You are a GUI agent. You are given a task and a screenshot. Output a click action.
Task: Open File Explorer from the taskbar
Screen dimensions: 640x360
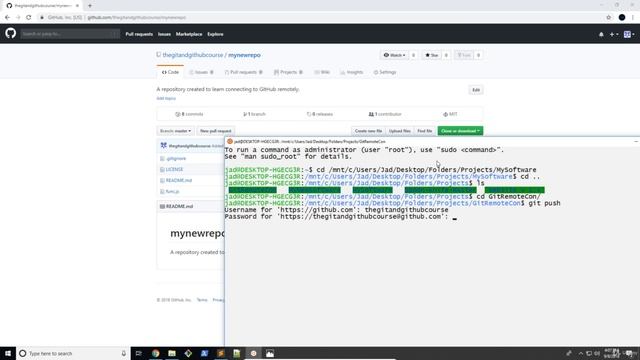[x=172, y=353]
